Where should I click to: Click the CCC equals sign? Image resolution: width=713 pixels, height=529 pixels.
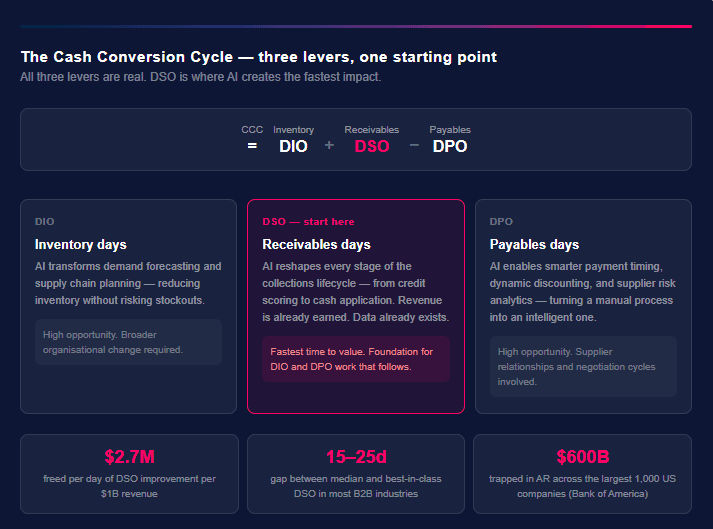252,146
